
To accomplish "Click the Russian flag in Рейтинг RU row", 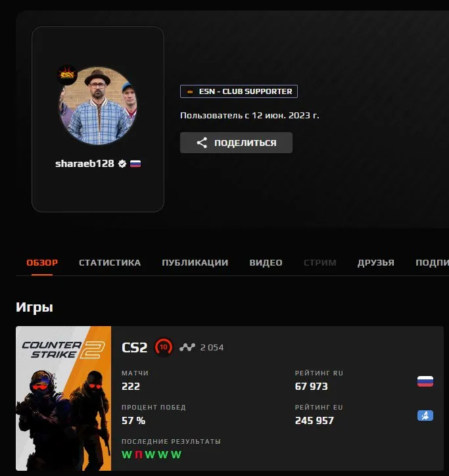I will (425, 381).
